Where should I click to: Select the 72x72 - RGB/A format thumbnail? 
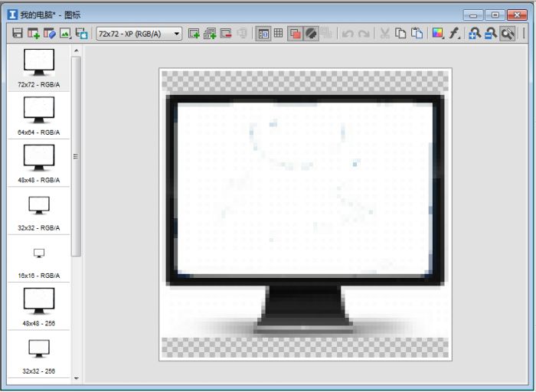coord(38,68)
